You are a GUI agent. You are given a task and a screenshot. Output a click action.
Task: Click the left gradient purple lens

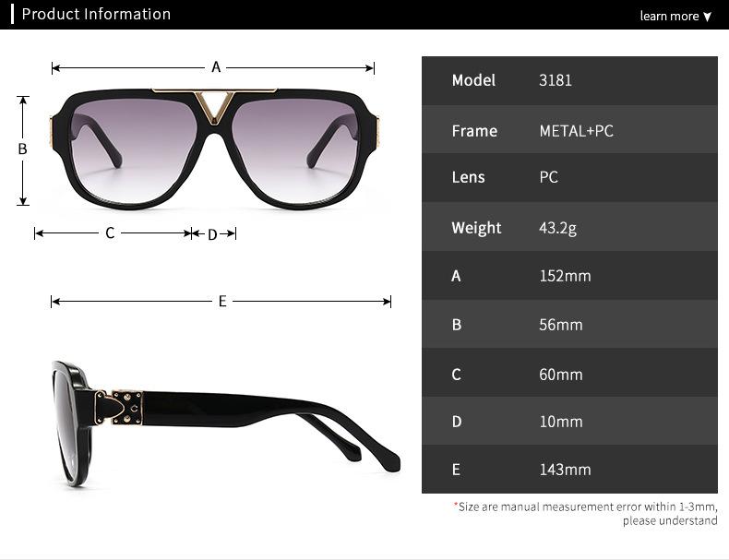click(x=135, y=149)
